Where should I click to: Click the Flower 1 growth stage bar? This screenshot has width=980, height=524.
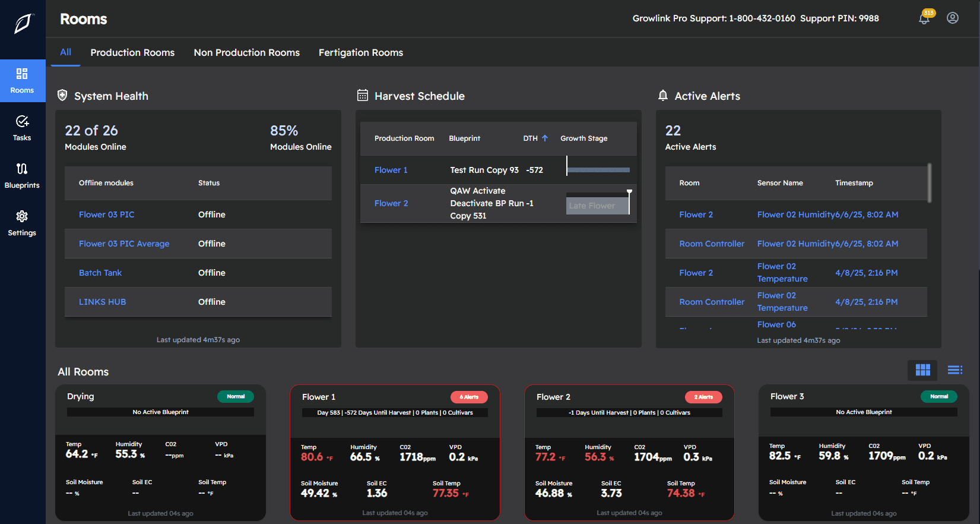pyautogui.click(x=598, y=170)
